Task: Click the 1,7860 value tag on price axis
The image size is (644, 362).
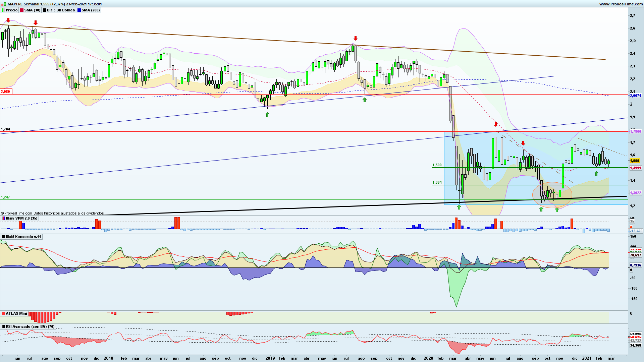Action: 636,131
